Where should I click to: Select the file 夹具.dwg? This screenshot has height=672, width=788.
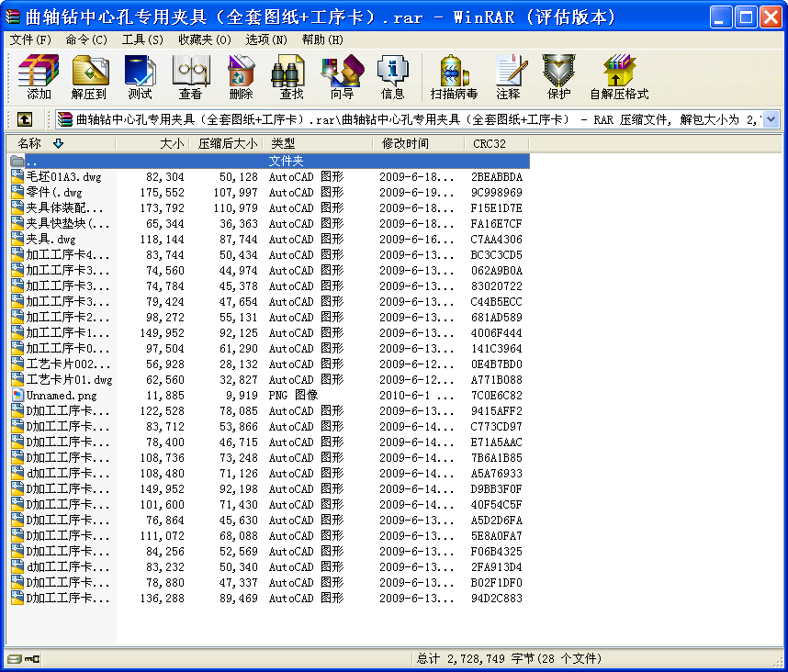click(51, 239)
